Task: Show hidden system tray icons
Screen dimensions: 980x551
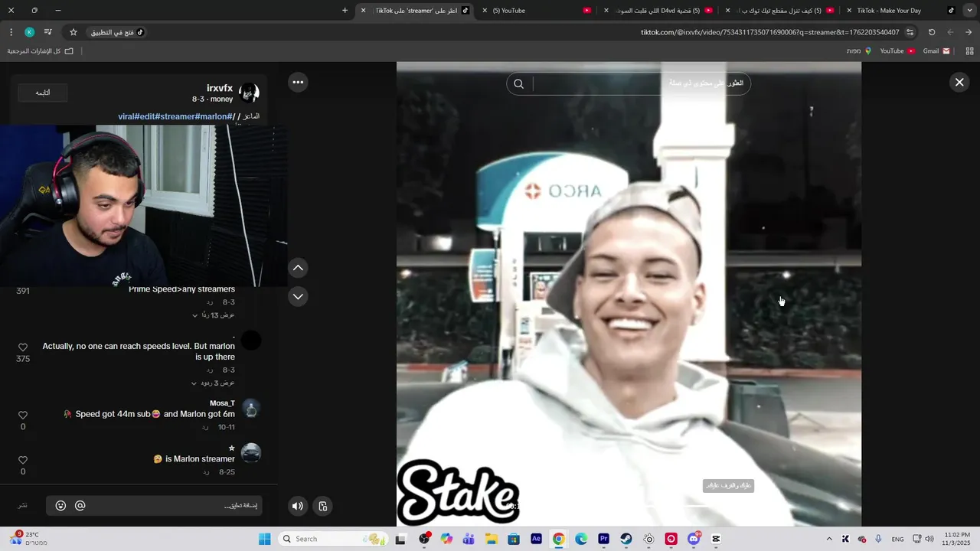Action: 829,539
